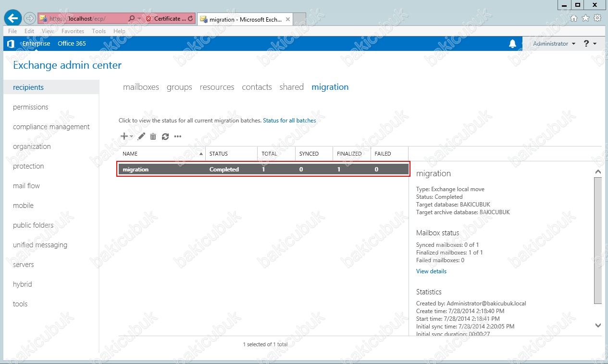This screenshot has height=364, width=608.
Task: Click the address bar search magnifier icon
Action: [132, 19]
